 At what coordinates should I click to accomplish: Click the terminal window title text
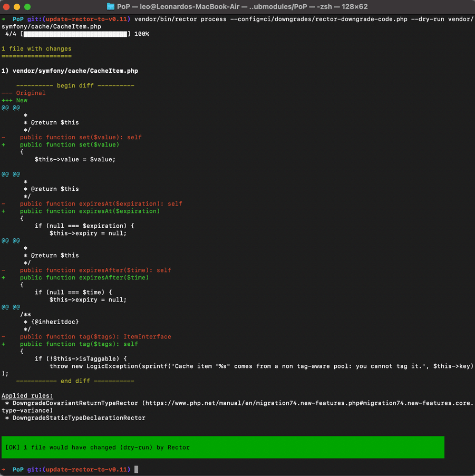point(243,7)
